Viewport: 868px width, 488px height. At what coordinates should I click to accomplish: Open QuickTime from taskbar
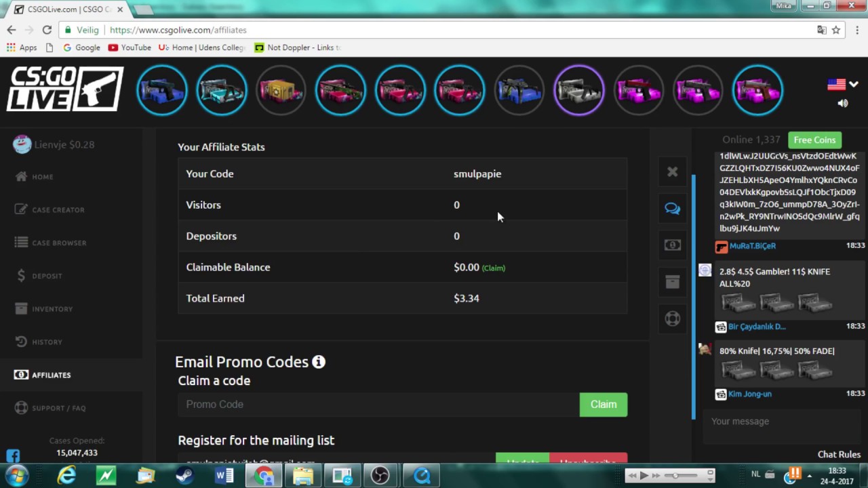click(422, 476)
